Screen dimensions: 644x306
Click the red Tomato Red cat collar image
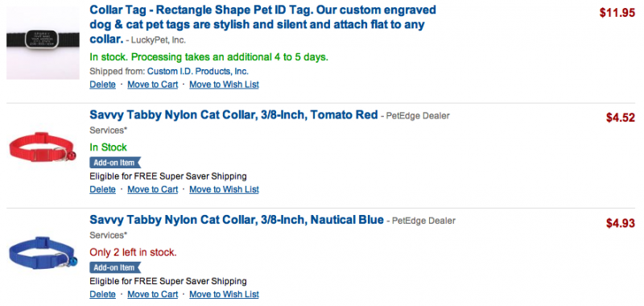point(43,148)
